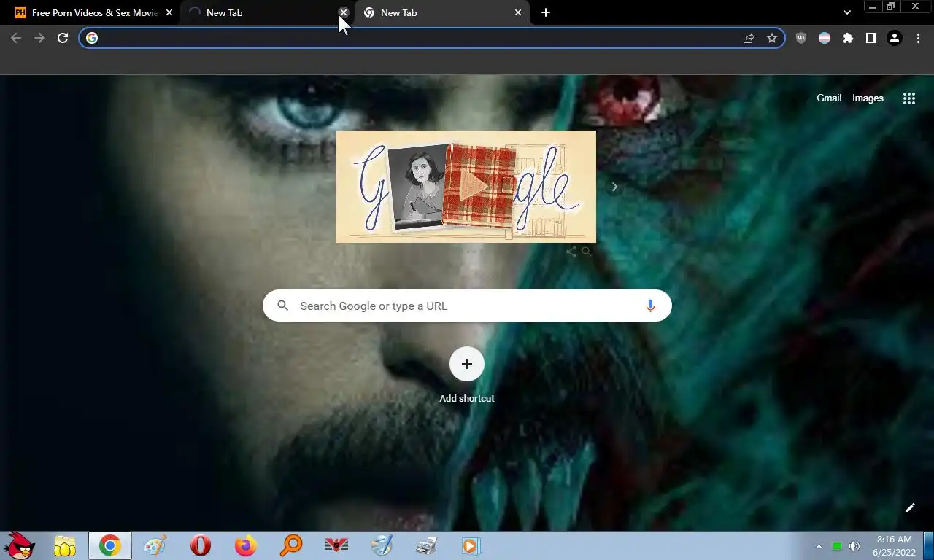The width and height of the screenshot is (934, 560).
Task: Click the share-this-page icon in address bar
Action: tap(749, 38)
